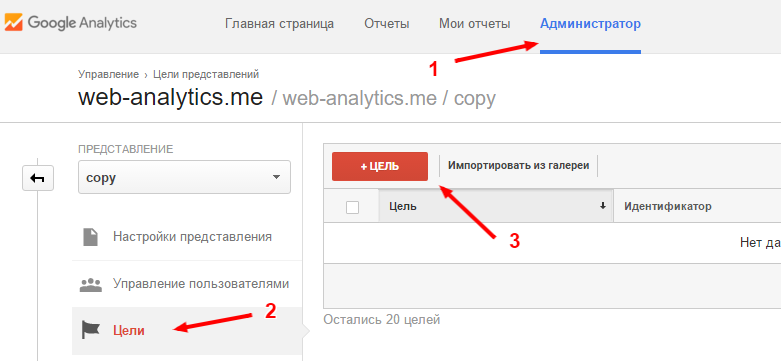Viewport: 781px width, 361px height.
Task: Click the ПРЕДСТАВЛЕНИЕ section label
Action: point(126,149)
